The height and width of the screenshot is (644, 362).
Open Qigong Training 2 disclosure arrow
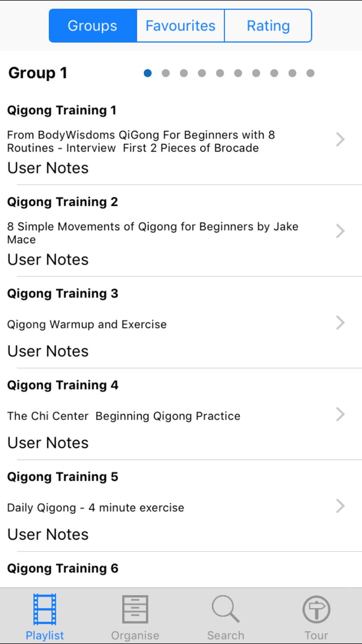[x=340, y=231]
